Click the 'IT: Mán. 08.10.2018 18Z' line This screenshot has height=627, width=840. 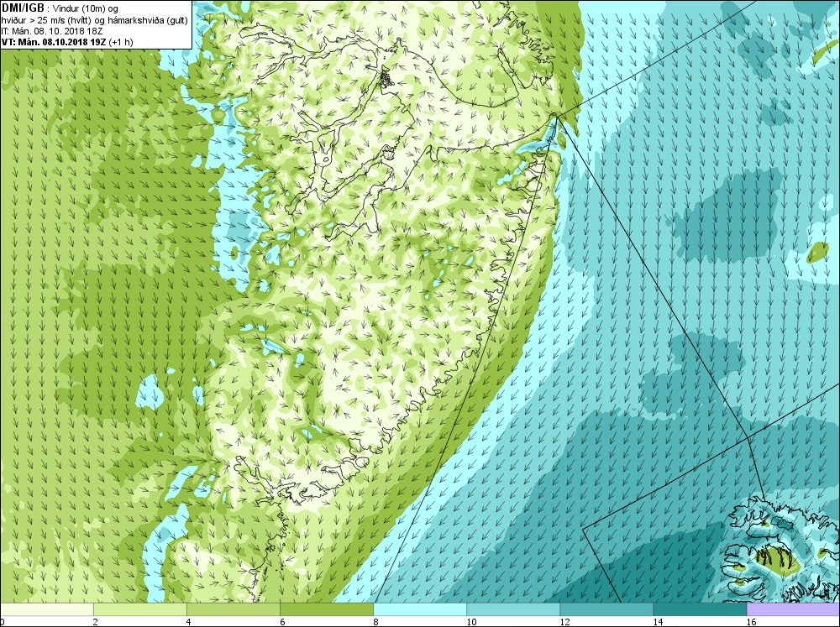[51, 31]
